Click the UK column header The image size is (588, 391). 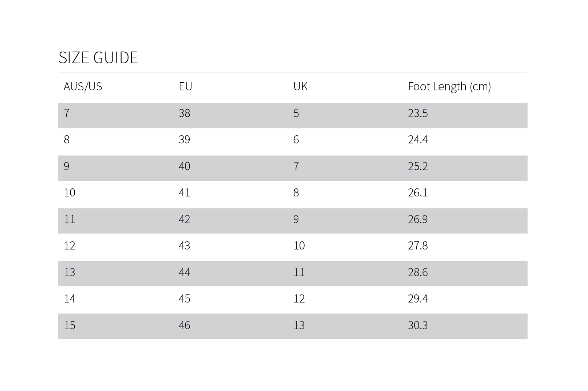click(x=300, y=87)
